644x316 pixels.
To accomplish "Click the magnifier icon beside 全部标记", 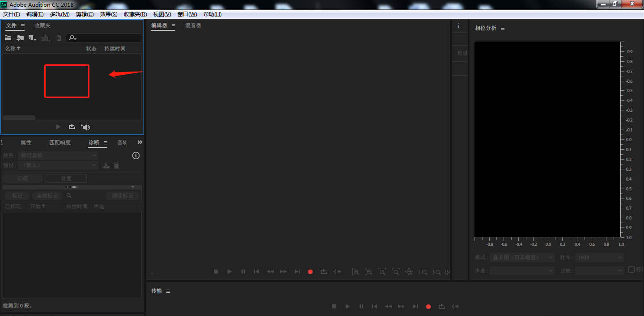I will pyautogui.click(x=69, y=196).
